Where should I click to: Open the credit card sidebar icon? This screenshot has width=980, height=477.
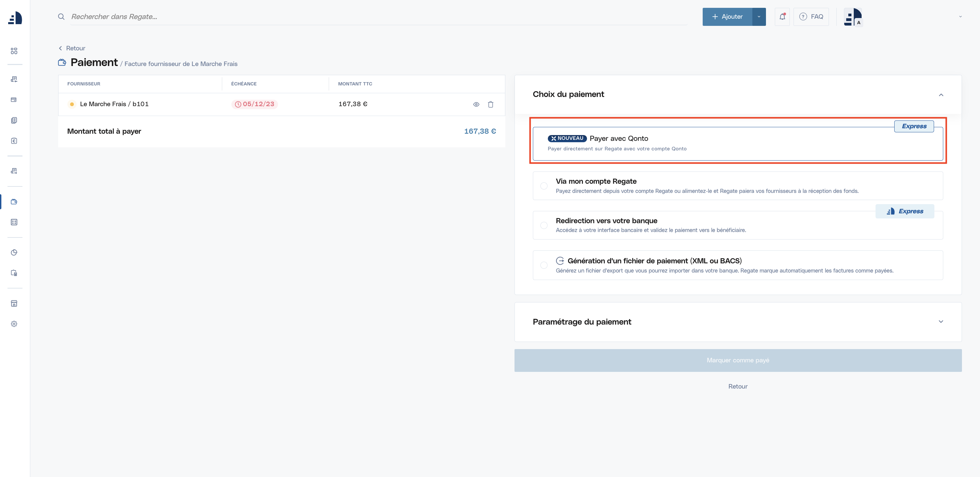(x=14, y=100)
